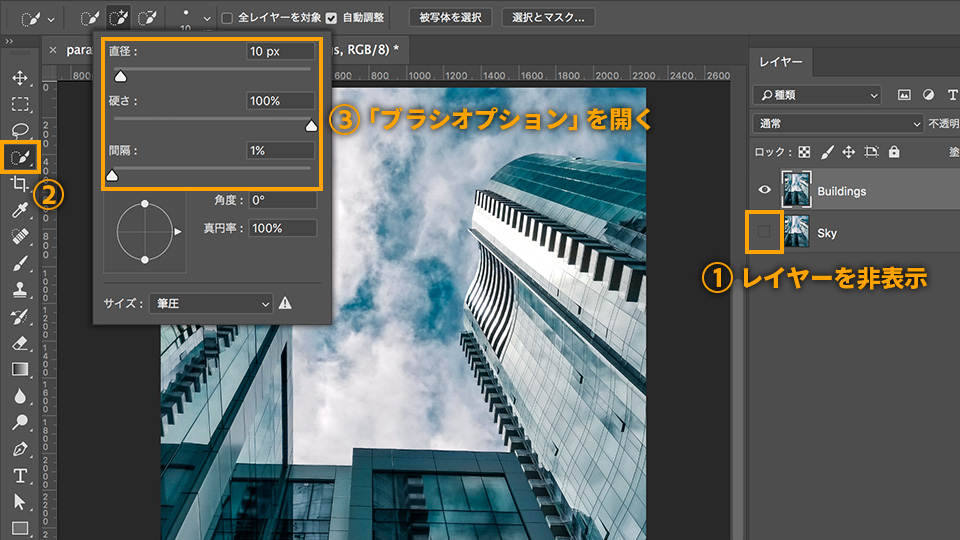Select the Lasso tool

point(20,130)
